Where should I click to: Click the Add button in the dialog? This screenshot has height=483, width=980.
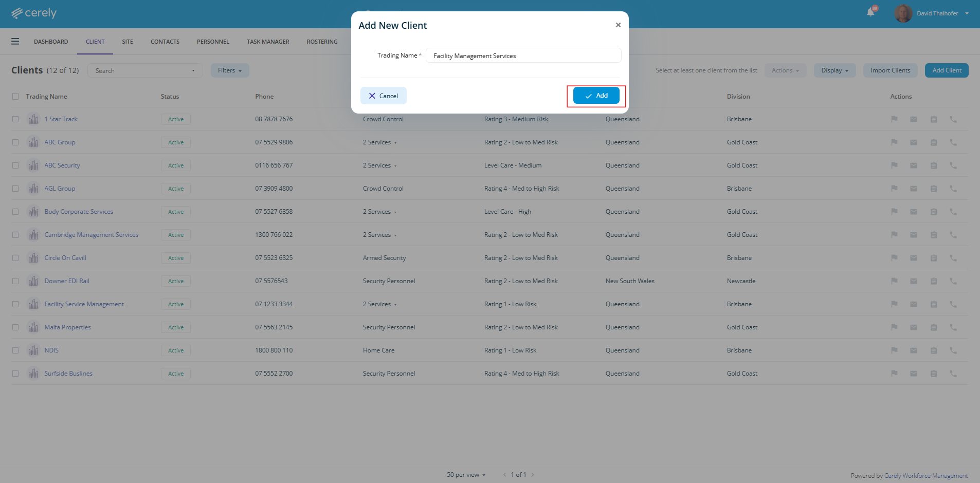[596, 96]
